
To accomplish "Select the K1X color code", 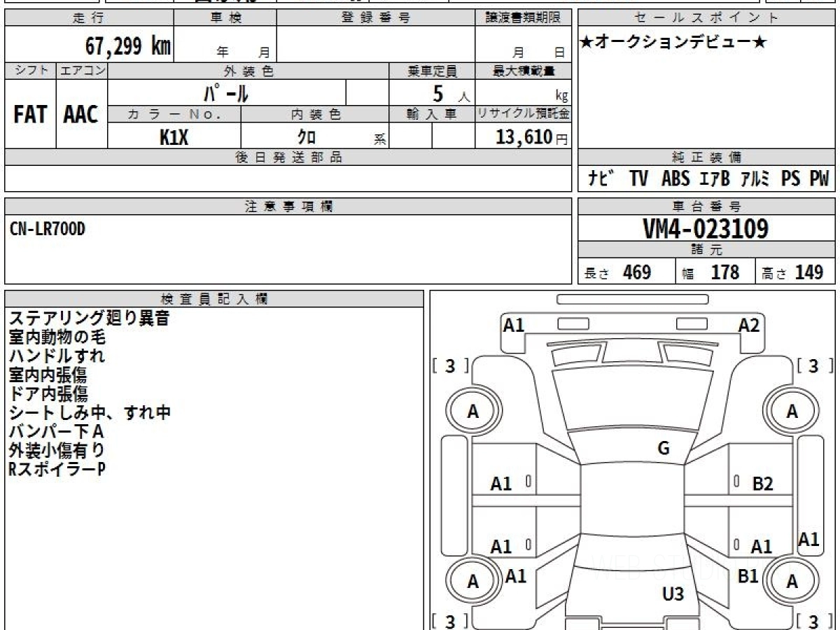I will (174, 137).
